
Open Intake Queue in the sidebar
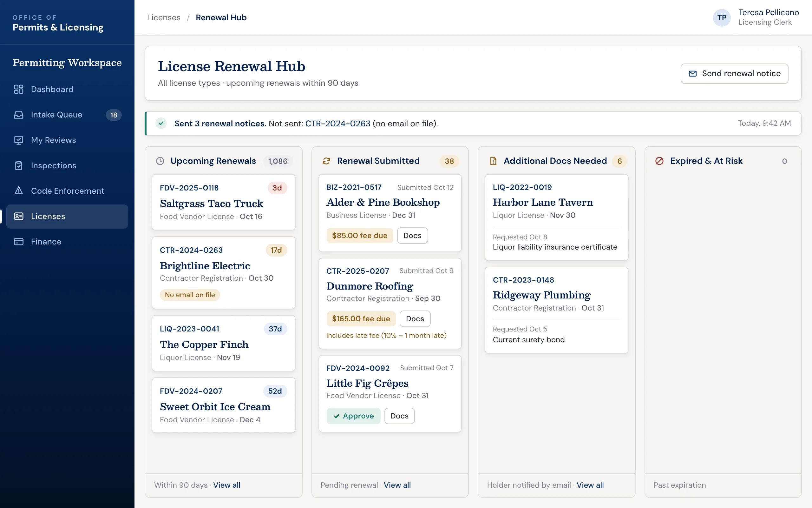coord(67,115)
